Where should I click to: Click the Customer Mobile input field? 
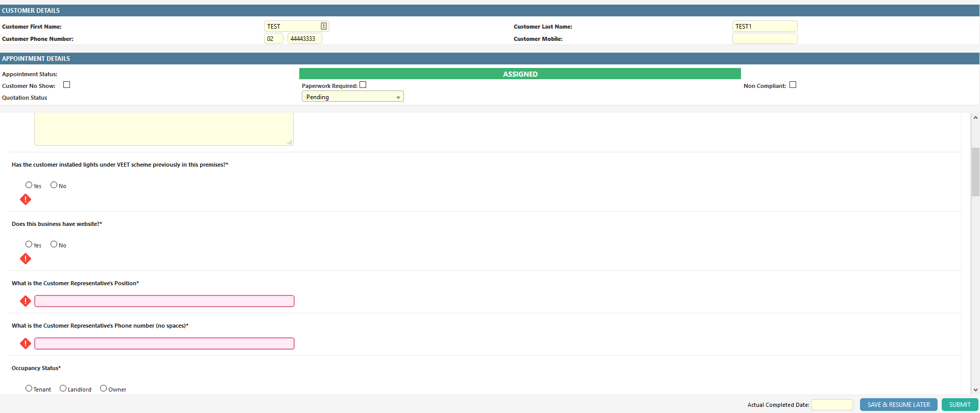pos(764,38)
